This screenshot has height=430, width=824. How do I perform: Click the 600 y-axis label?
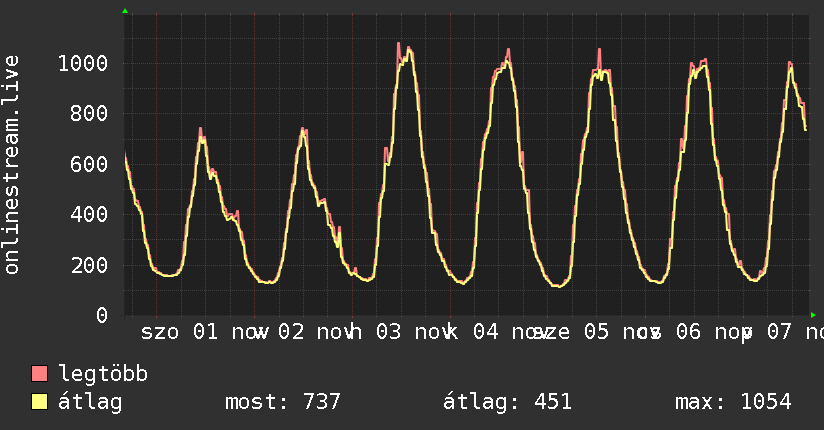pos(89,165)
